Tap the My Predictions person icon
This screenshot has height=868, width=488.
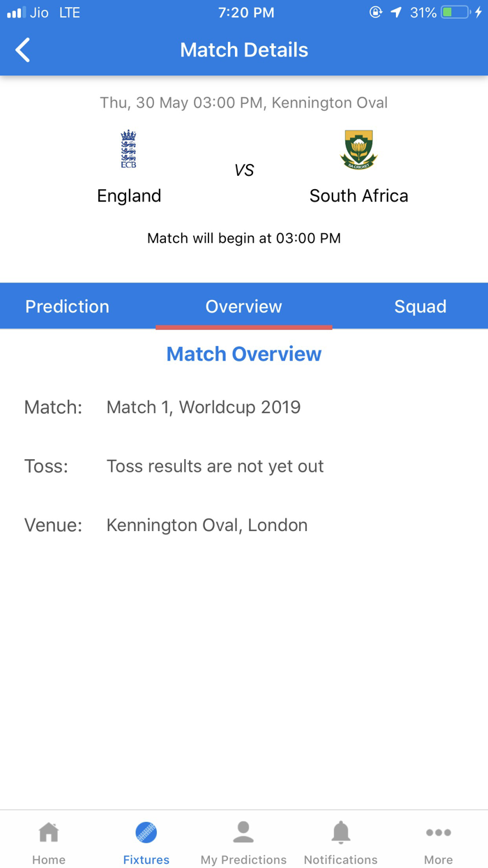(x=243, y=831)
